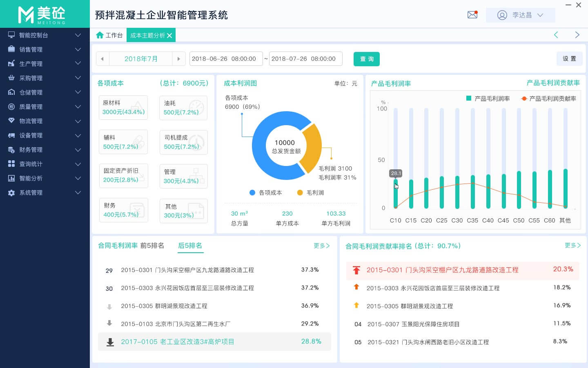This screenshot has width=588, height=368.
Task: Go to next month arrow
Action: coord(178,59)
